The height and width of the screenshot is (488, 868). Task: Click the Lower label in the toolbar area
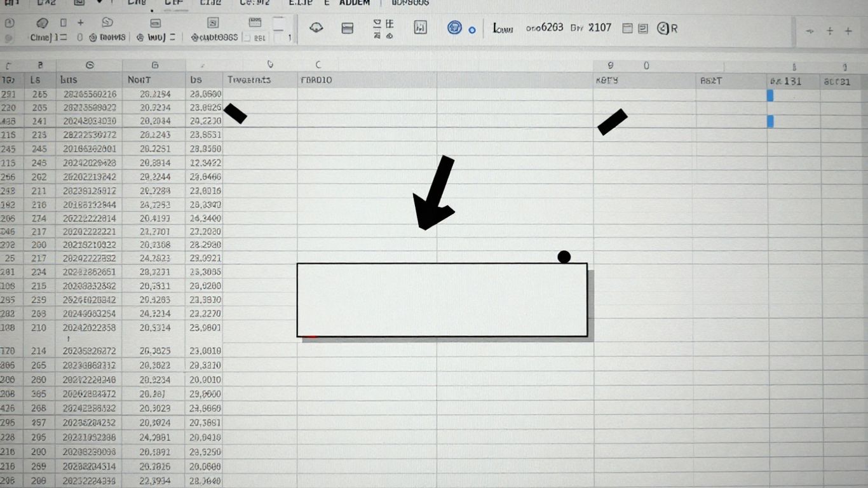503,27
